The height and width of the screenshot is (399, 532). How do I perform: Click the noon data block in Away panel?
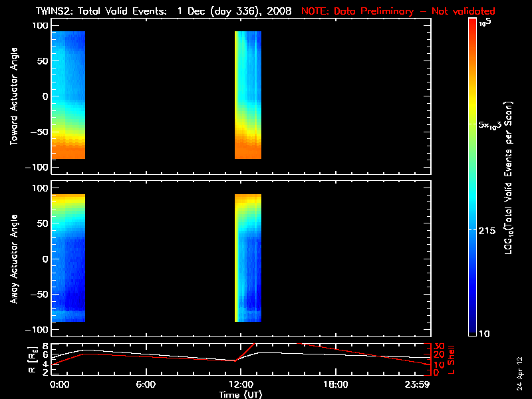click(248, 258)
